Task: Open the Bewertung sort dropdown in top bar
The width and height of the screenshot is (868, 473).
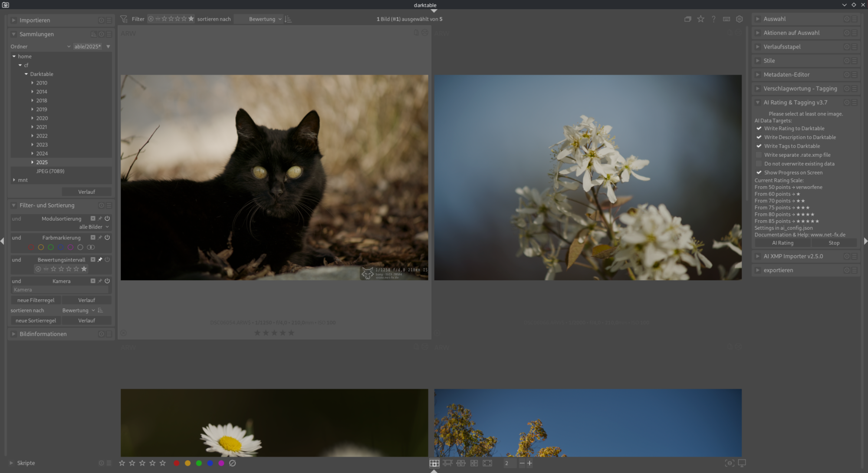Action: coord(261,19)
